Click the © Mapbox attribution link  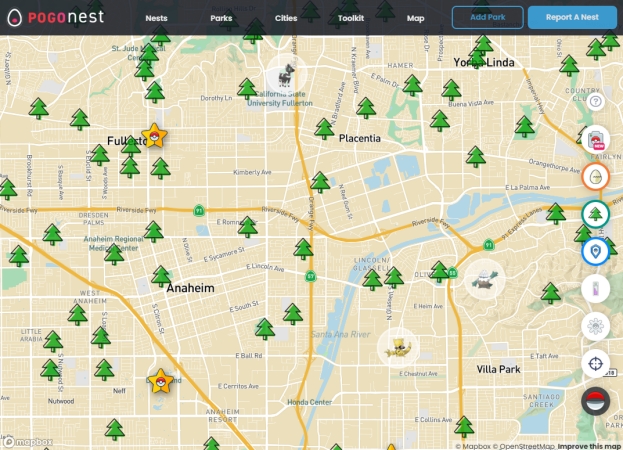[x=473, y=446]
